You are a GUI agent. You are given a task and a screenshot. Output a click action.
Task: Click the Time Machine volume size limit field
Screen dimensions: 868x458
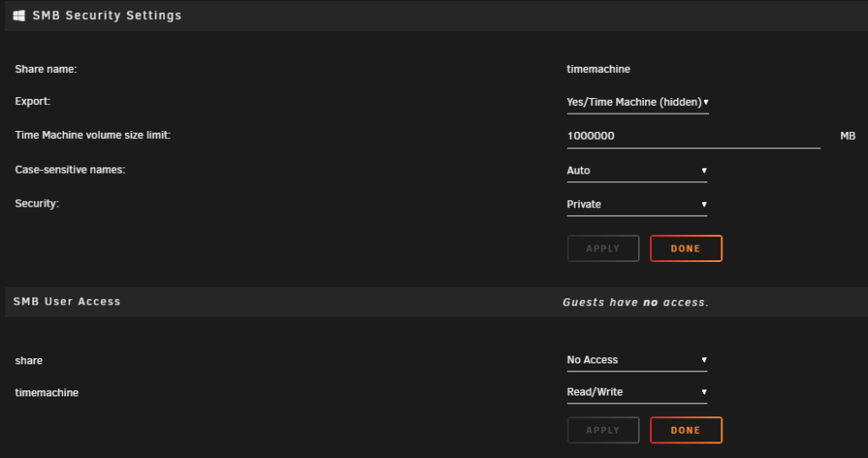pyautogui.click(x=694, y=136)
